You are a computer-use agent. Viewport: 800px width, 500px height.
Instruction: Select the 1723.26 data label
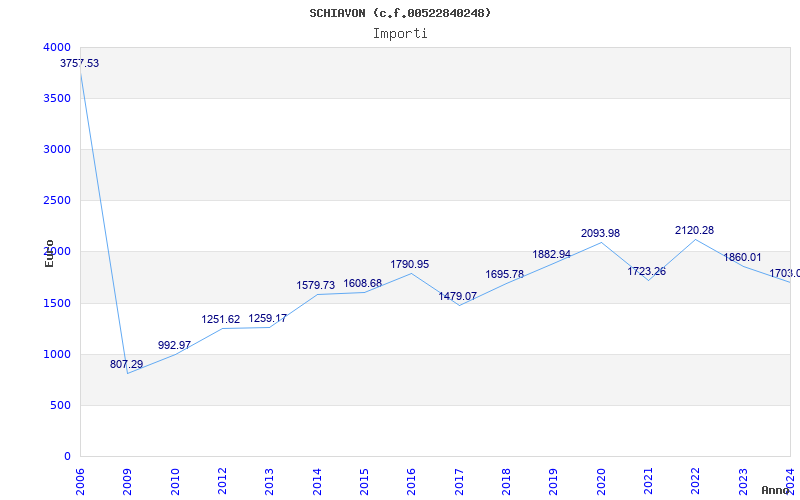[646, 271]
